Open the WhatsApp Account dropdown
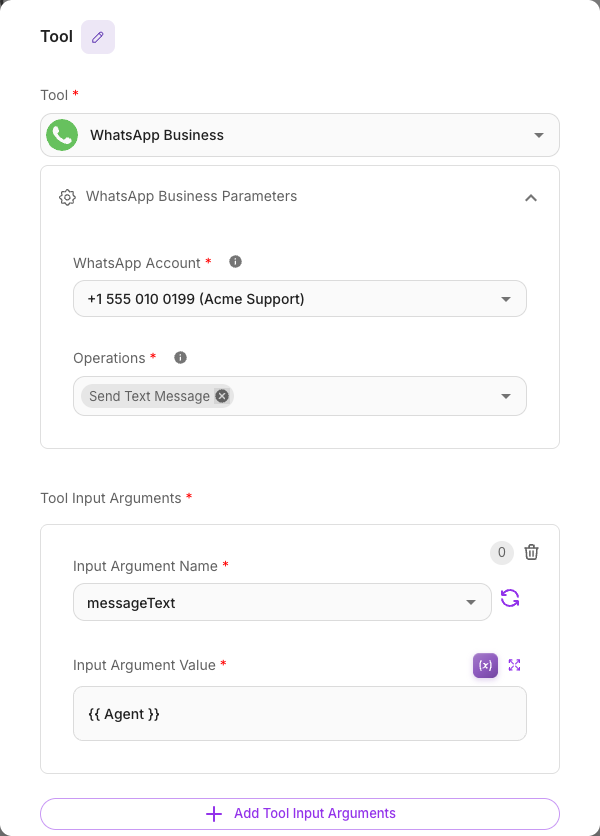 [x=300, y=299]
